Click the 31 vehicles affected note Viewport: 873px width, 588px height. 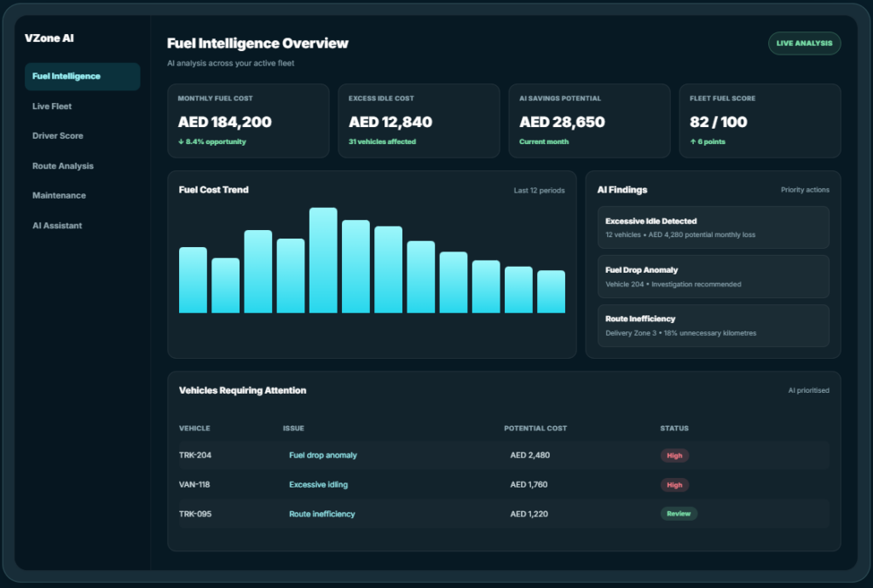click(382, 141)
